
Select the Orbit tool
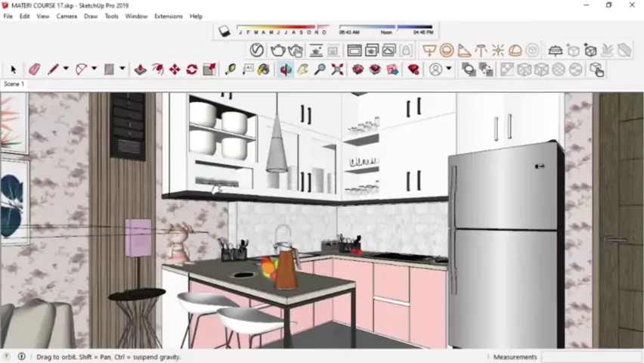coord(286,70)
